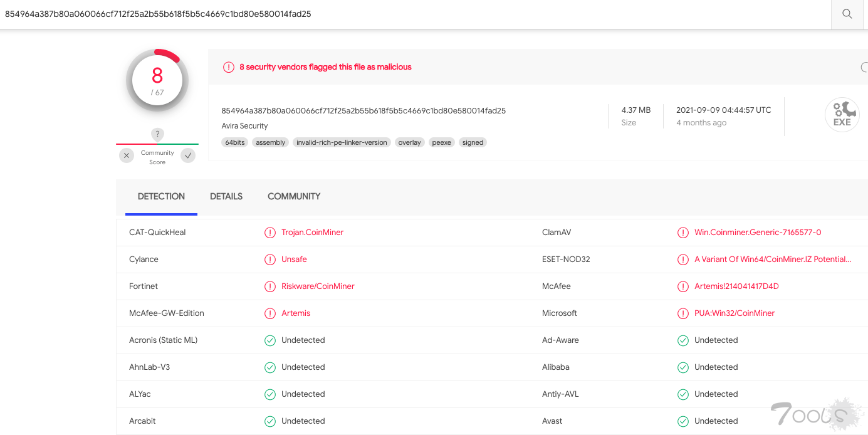Click the ClamAV vendor name

557,232
